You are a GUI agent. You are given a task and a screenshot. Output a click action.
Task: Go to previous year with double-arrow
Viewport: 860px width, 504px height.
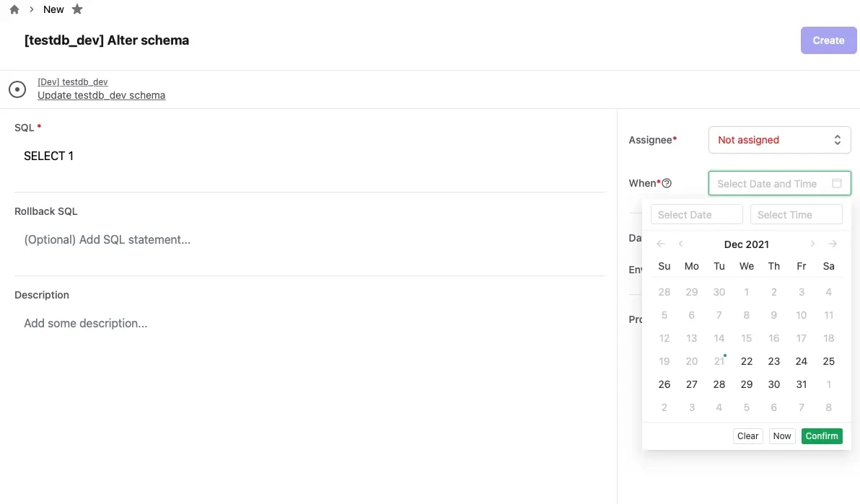(x=661, y=244)
